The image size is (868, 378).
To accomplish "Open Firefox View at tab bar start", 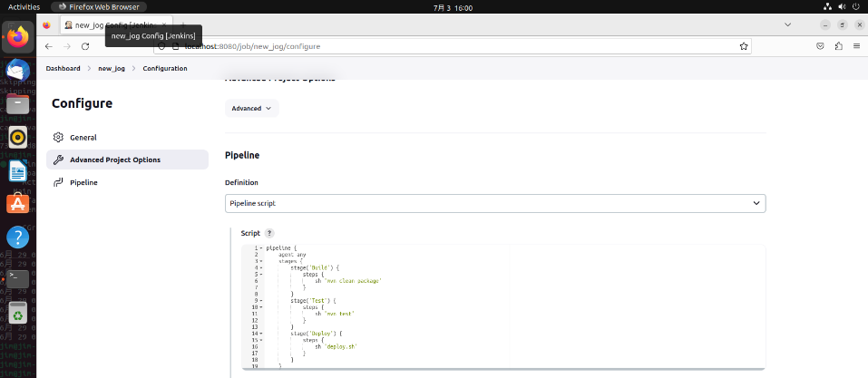I will [x=46, y=24].
